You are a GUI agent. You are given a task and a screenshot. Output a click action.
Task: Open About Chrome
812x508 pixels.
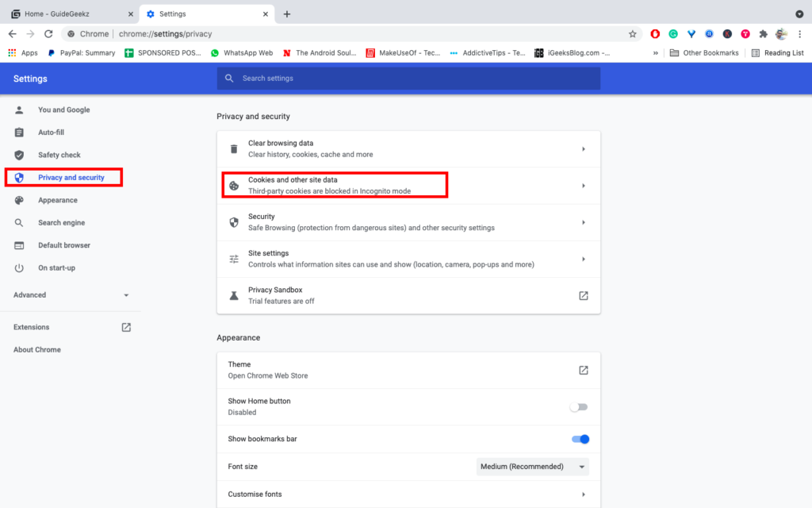[x=37, y=350]
